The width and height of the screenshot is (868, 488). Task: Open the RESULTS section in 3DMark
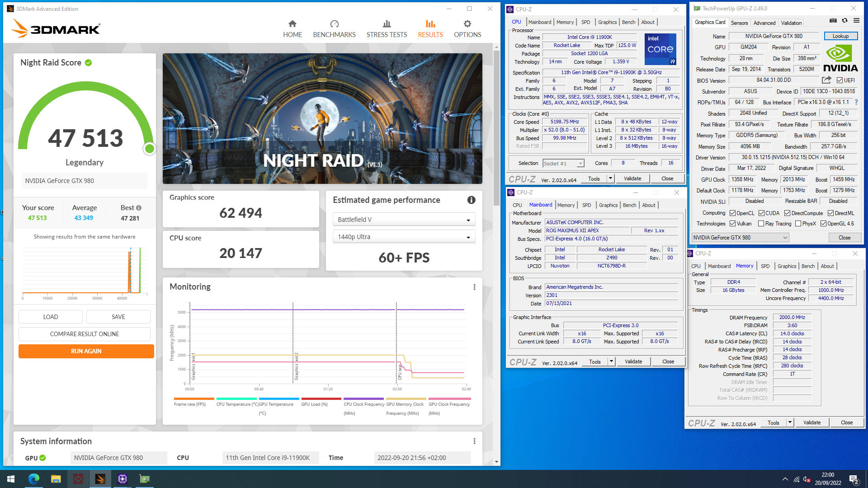tap(430, 29)
